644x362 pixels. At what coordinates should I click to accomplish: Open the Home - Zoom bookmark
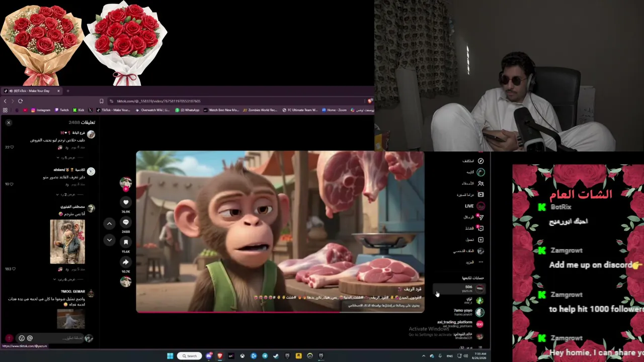(x=335, y=110)
